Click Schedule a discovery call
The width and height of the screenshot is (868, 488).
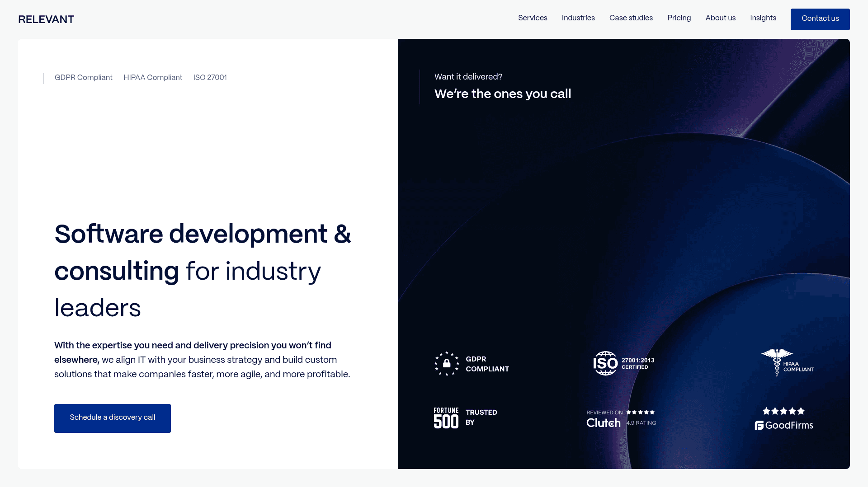(112, 418)
